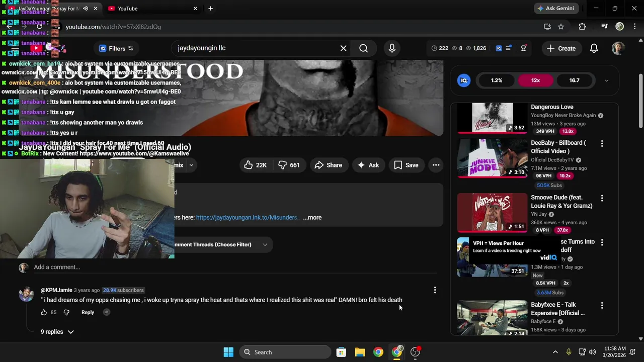Viewport: 644px width, 362px height.
Task: Mute the JayDaYoungan tab audio
Action: tap(86, 9)
